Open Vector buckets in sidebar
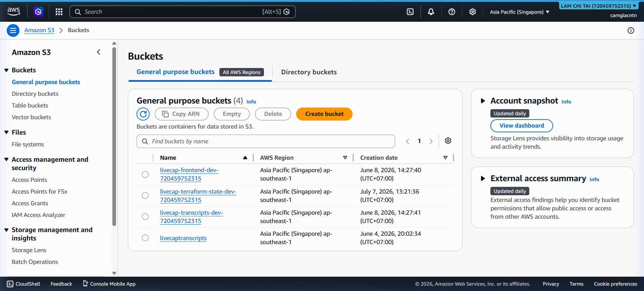Viewport: 644px width, 291px height. (31, 117)
